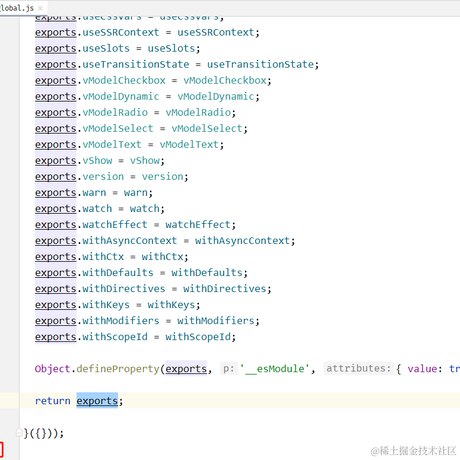Click the underlined exports before useSSRContext
The image size is (460, 460).
[x=56, y=32]
